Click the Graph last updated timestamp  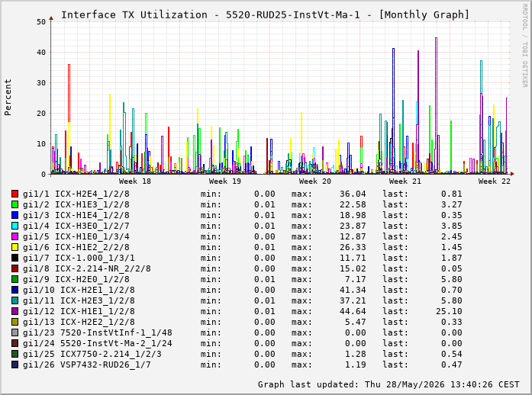[389, 384]
